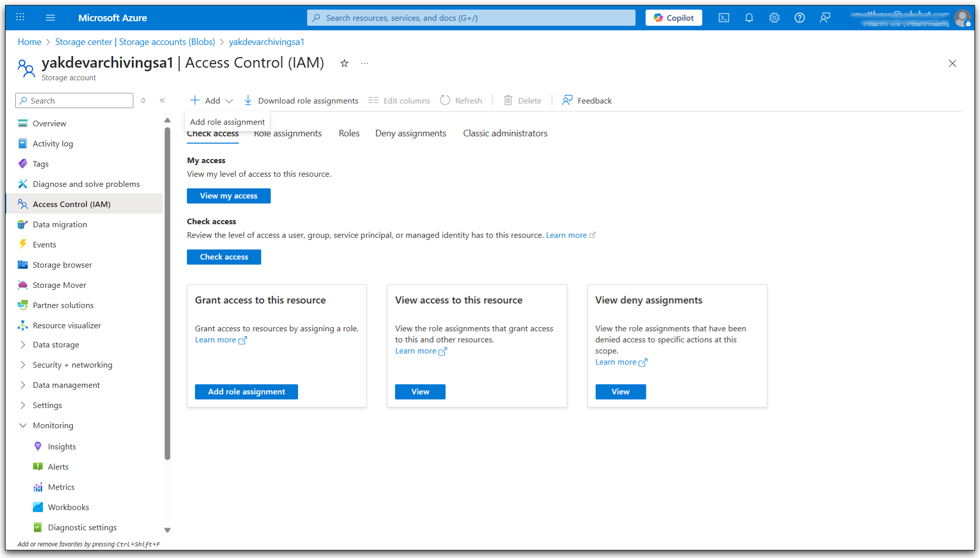Collapse the sidebar with the double chevron

pos(162,100)
